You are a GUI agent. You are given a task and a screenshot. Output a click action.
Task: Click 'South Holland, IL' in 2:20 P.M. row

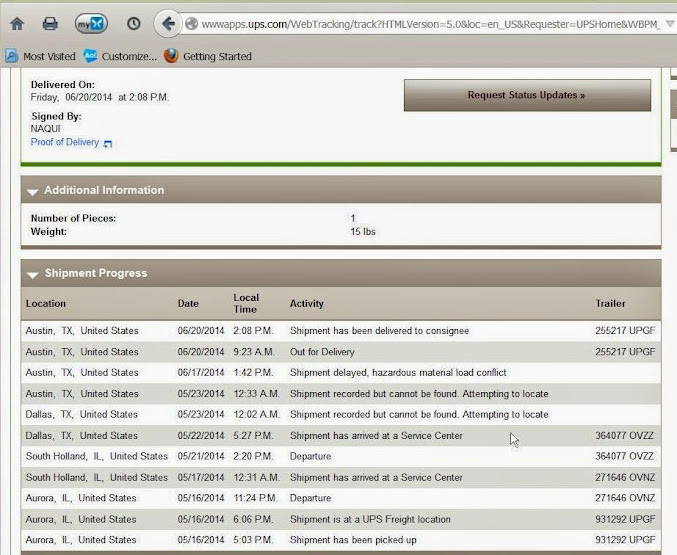pyautogui.click(x=64, y=457)
